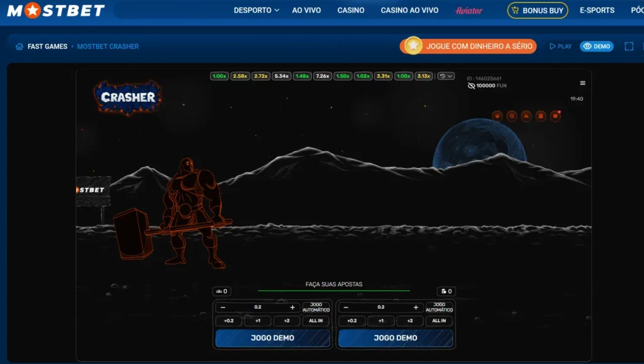This screenshot has height=364, width=644.
Task: Click the left Jogo Demo button
Action: pos(273,338)
